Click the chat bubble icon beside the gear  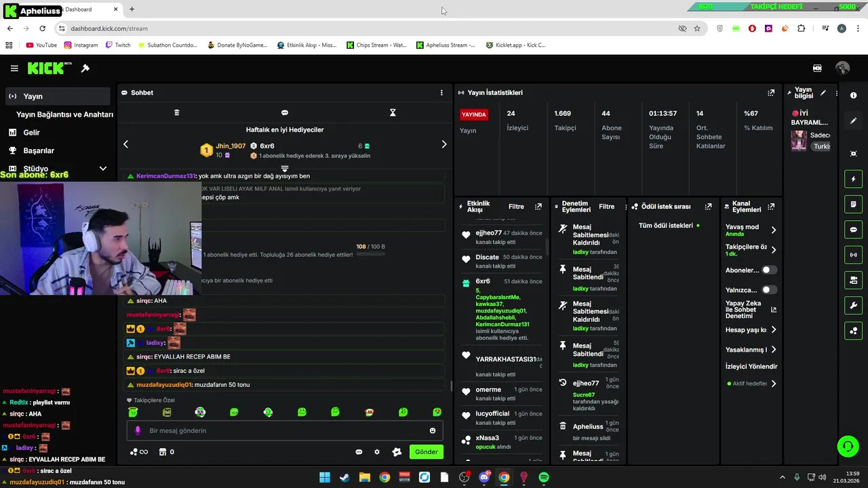coord(359,452)
